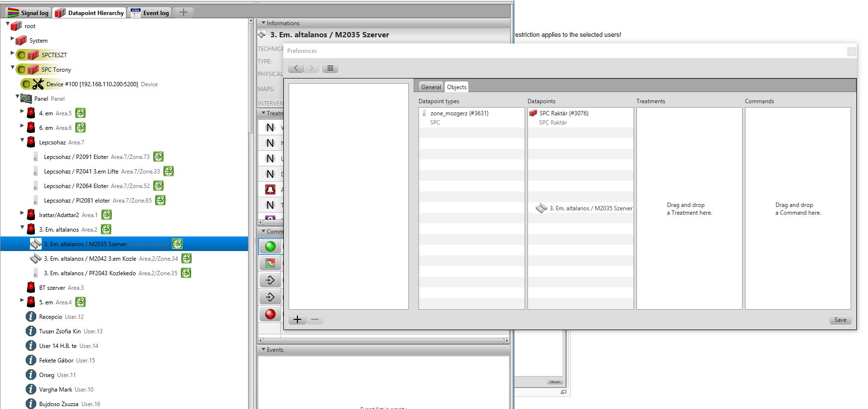Click wrench icon of Device #100
Screen dimensions: 868x409
point(38,84)
